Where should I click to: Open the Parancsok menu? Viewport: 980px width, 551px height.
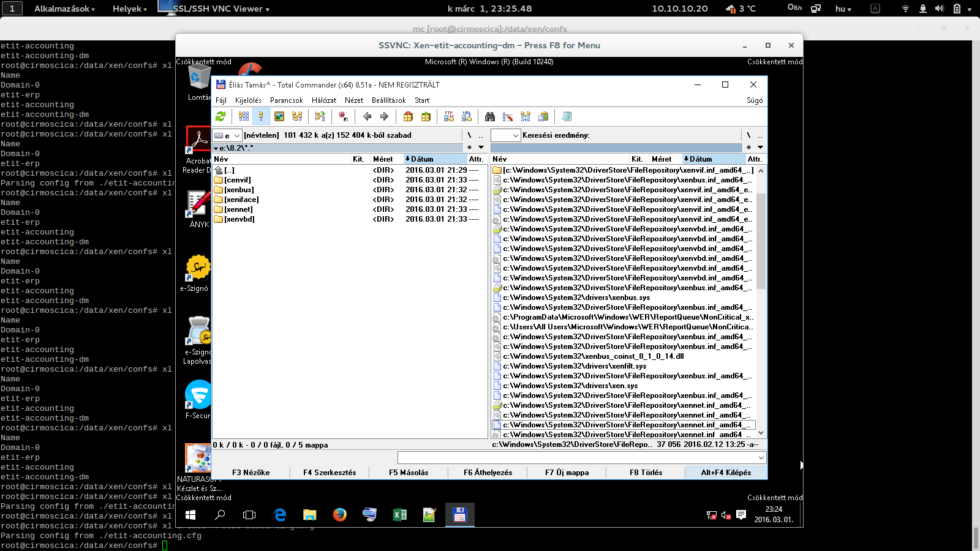286,100
